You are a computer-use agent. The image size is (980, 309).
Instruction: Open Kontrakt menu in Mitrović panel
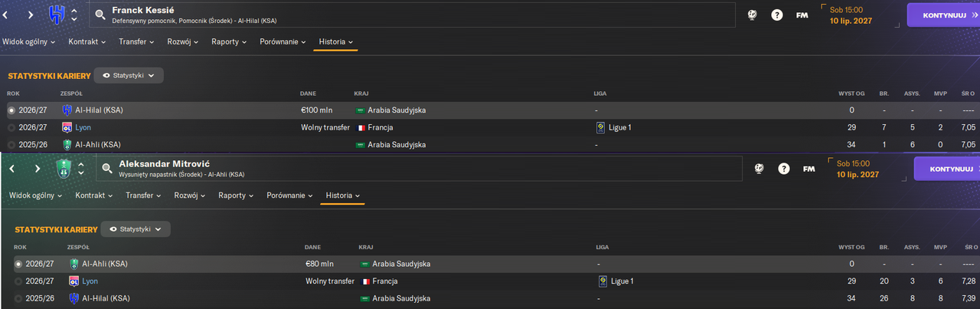(x=94, y=196)
